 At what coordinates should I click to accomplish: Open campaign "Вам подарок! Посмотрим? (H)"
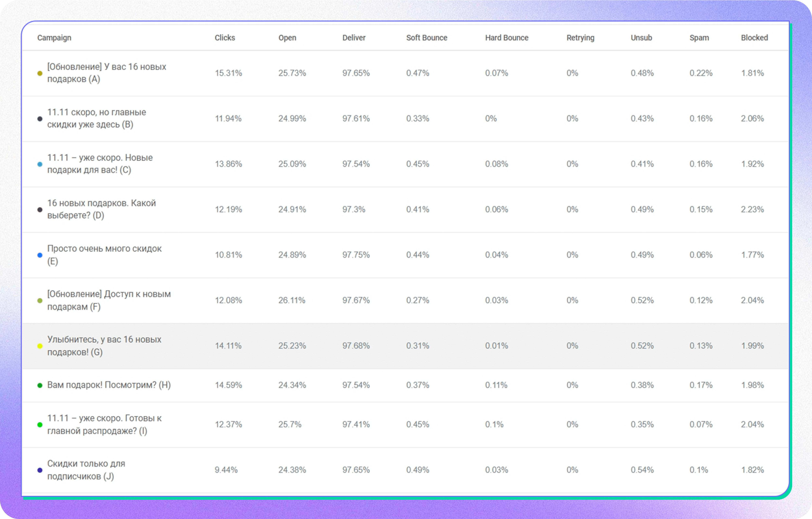pyautogui.click(x=109, y=385)
